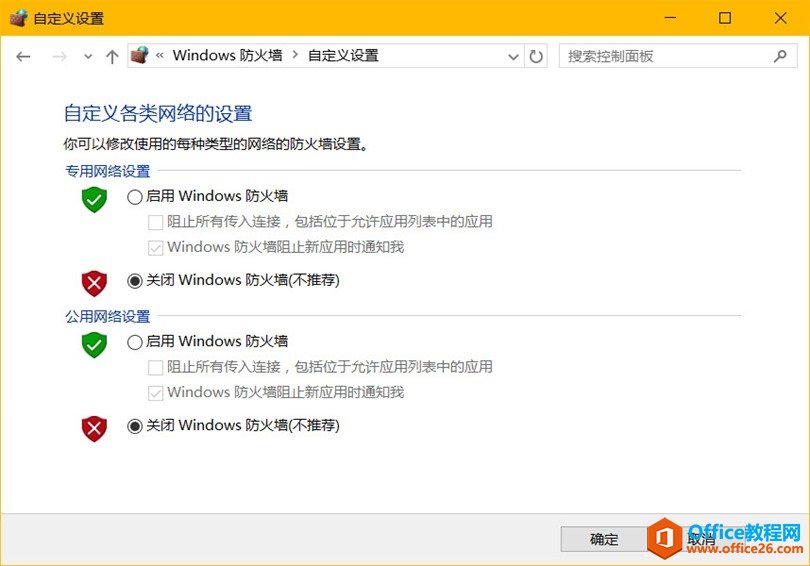Go up one level with the up arrow
Image resolution: width=810 pixels, height=566 pixels.
tap(112, 56)
